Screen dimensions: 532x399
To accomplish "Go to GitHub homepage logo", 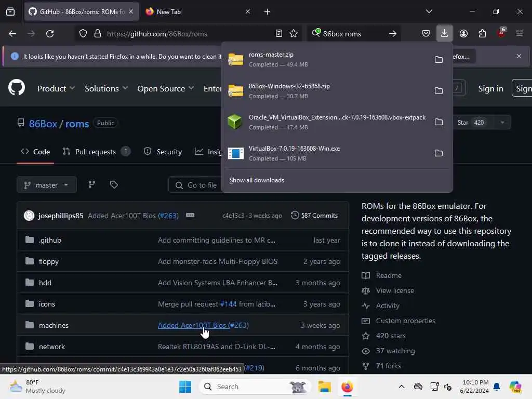I will [x=17, y=87].
